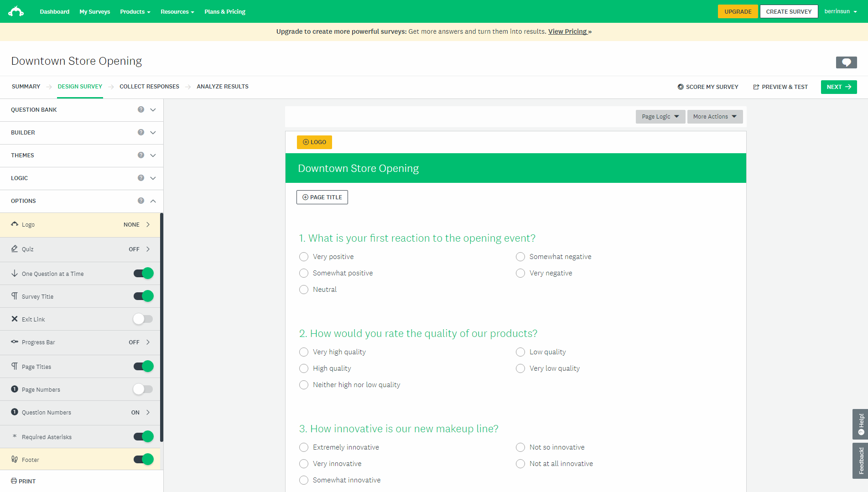Toggle One Question at a Time switch
The width and height of the screenshot is (868, 492).
click(x=143, y=273)
